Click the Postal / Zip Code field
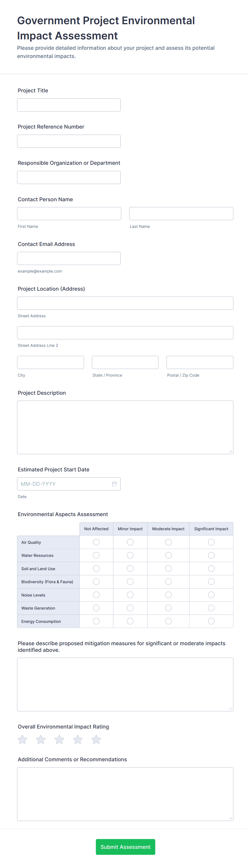248x868 pixels. tap(199, 362)
